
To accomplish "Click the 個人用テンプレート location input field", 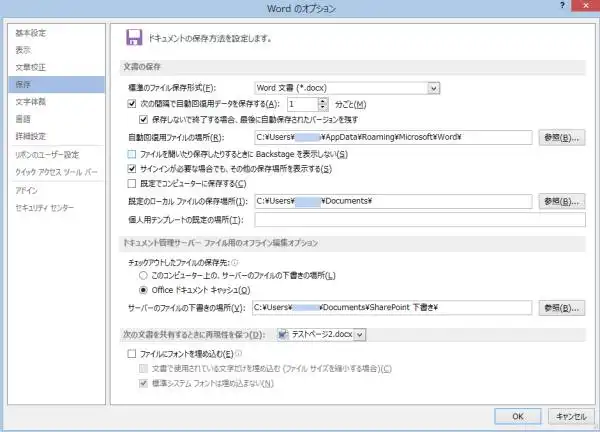I will point(420,220).
